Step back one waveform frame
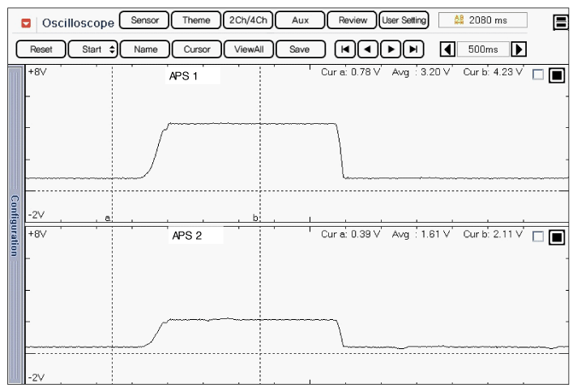The height and width of the screenshot is (392, 577). coord(368,49)
